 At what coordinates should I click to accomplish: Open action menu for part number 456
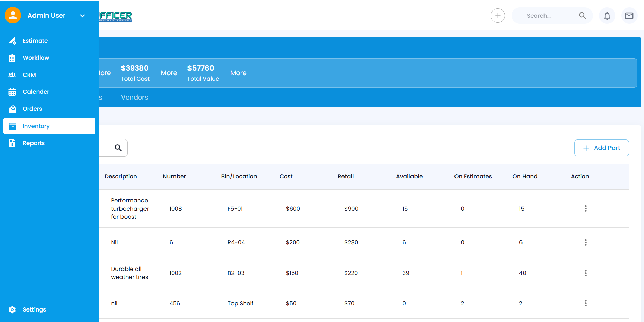point(586,303)
